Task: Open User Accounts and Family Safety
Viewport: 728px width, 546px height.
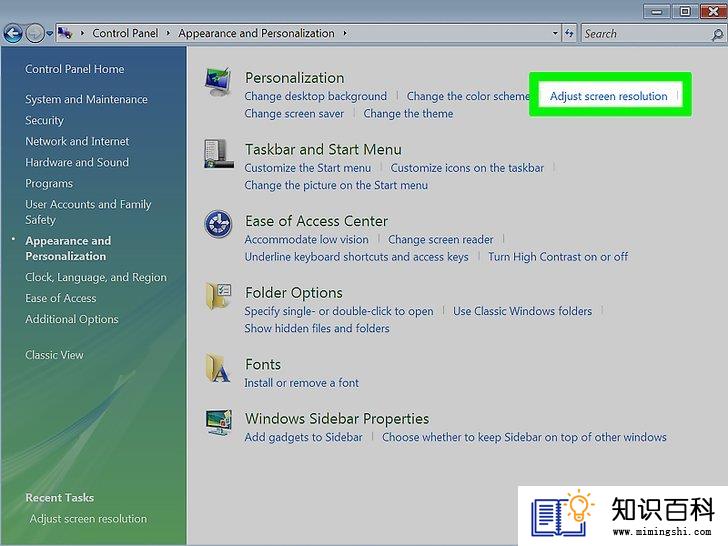Action: (88, 212)
